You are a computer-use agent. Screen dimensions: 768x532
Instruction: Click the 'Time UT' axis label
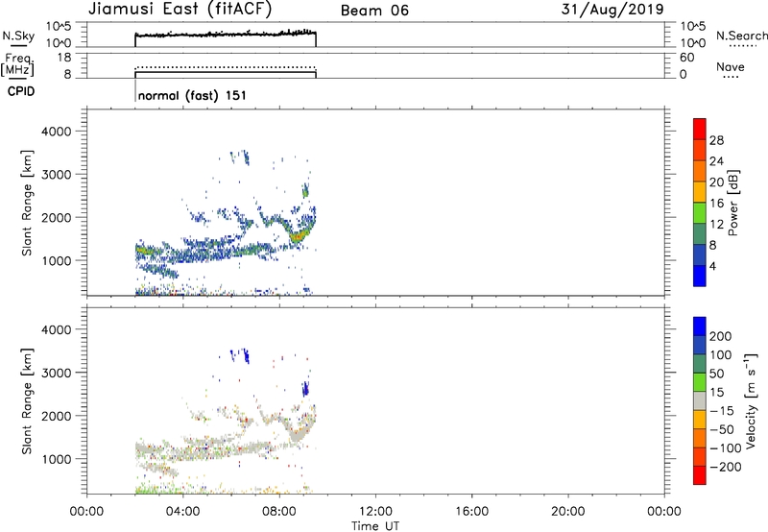tap(375, 526)
